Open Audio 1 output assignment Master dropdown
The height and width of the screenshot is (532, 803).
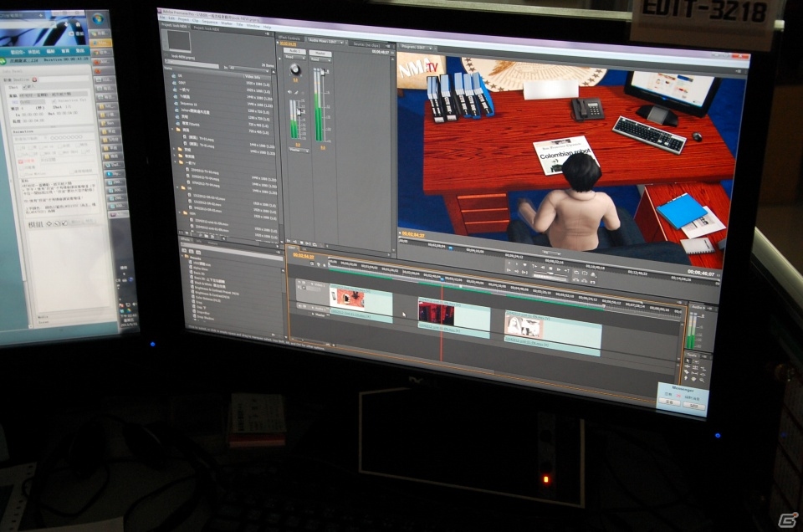pyautogui.click(x=299, y=150)
